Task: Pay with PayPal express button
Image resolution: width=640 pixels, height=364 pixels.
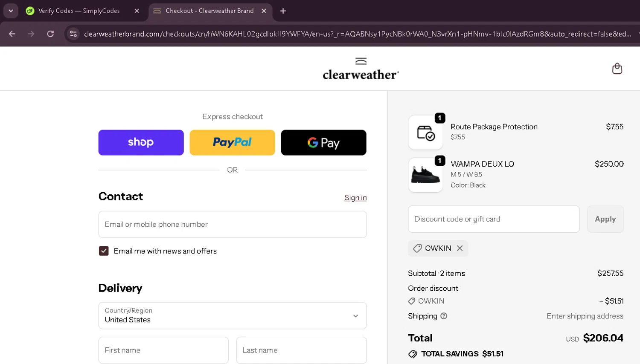Action: (232, 142)
